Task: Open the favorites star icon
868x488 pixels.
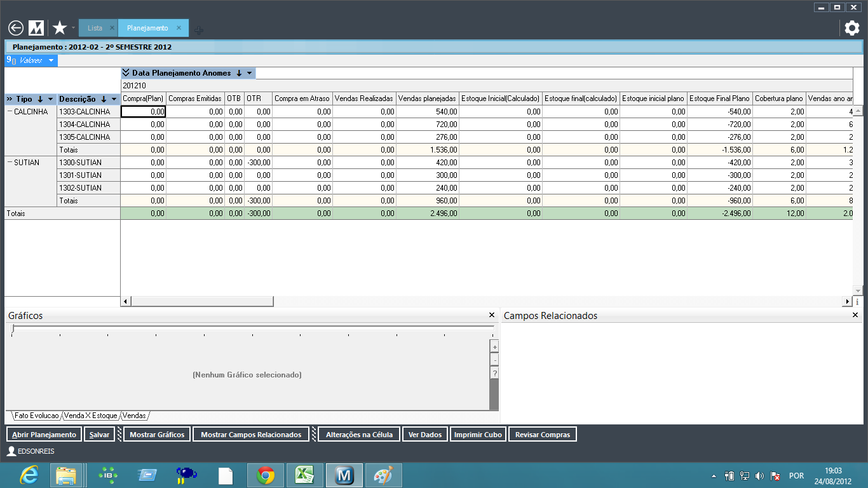Action: (60, 28)
